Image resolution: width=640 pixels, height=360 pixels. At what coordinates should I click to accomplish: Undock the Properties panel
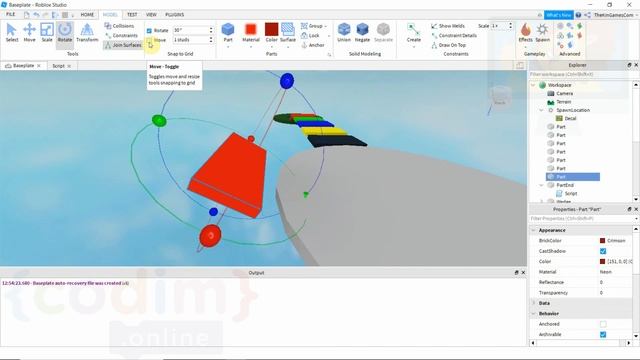[629, 209]
